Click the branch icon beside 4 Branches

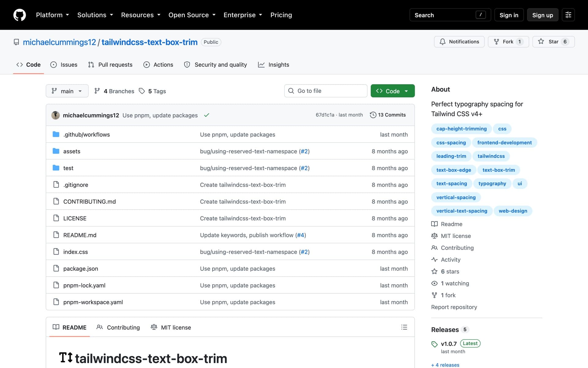point(97,91)
